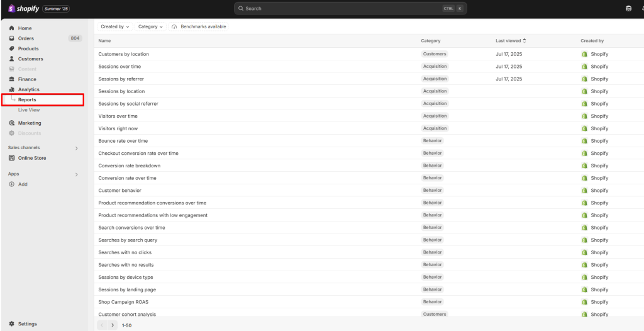Open Visitors right now report
The width and height of the screenshot is (644, 331).
[x=118, y=128]
